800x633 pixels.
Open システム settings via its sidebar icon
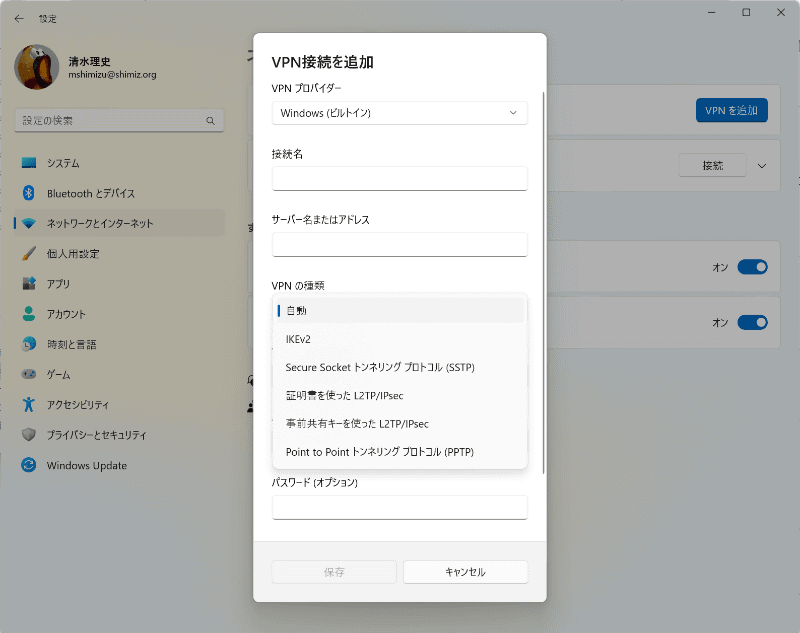pos(29,163)
